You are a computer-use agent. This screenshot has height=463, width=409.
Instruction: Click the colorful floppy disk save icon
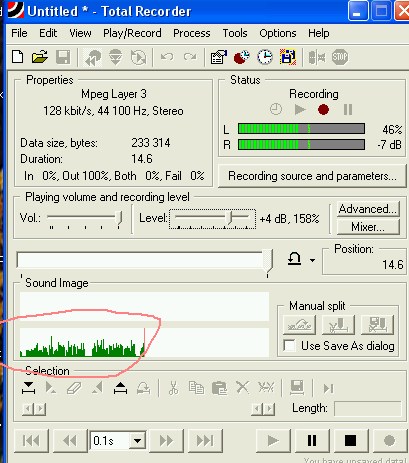tap(288, 57)
